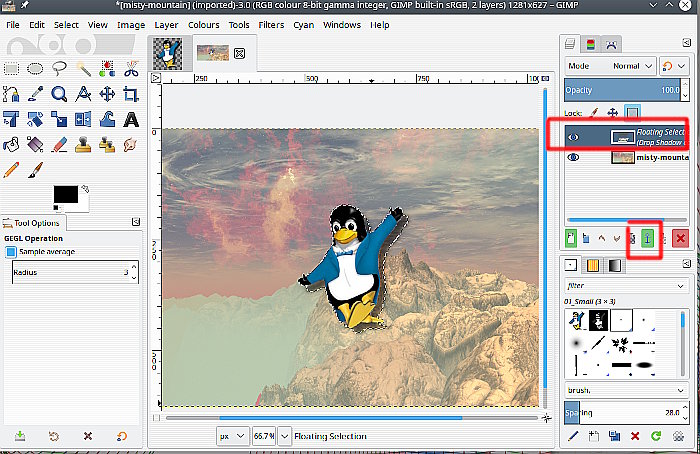
Task: Select the Clone stamp tool
Action: point(83,145)
